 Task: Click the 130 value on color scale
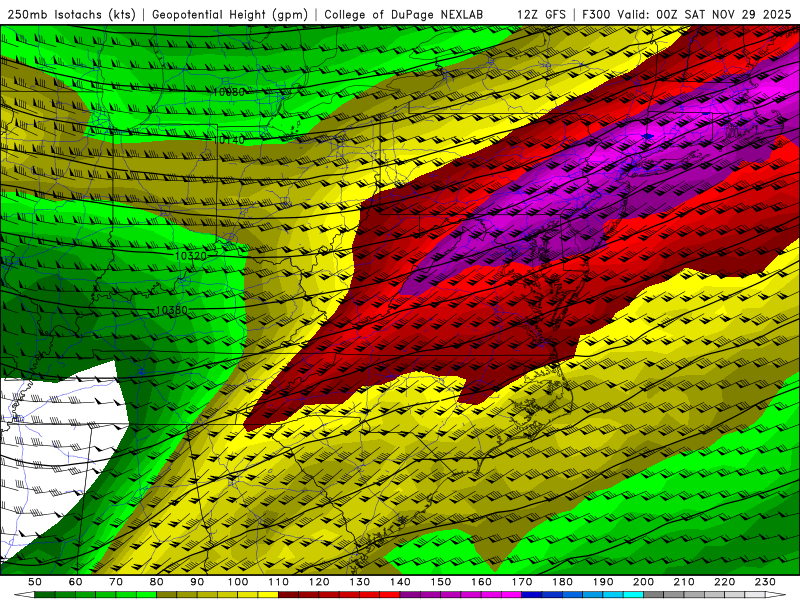coord(359,582)
